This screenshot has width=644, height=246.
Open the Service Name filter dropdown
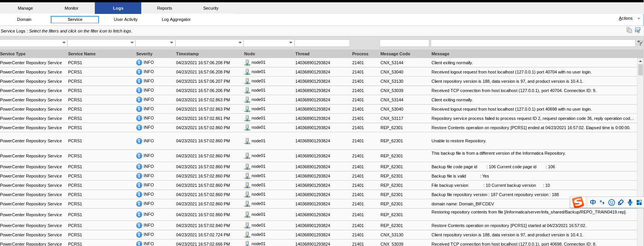coord(132,43)
